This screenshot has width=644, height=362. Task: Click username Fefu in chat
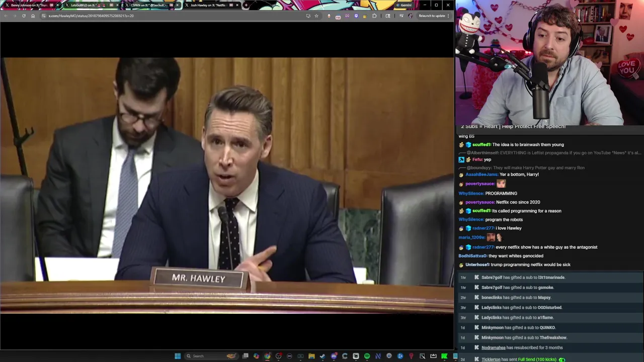[477, 159]
